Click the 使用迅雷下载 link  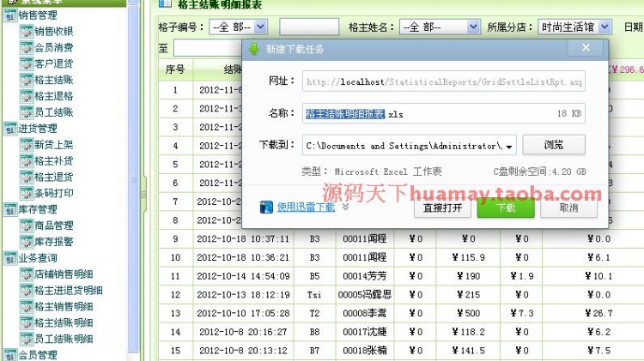(x=306, y=208)
